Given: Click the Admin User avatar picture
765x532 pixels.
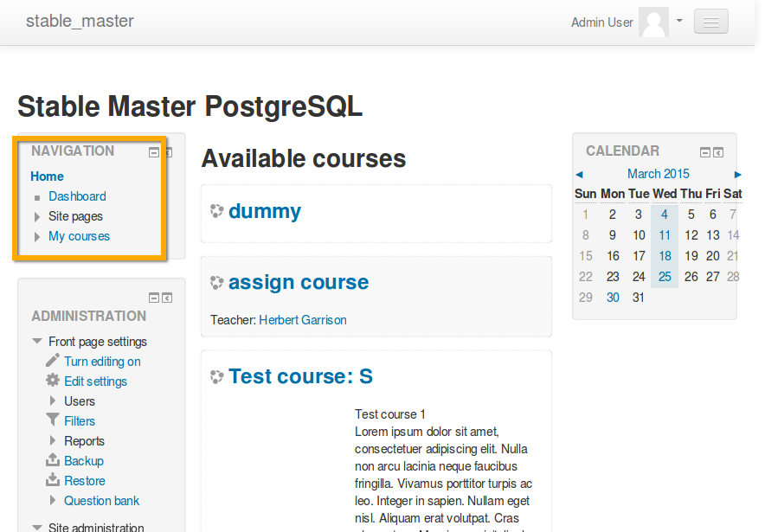Looking at the screenshot, I should click(653, 22).
